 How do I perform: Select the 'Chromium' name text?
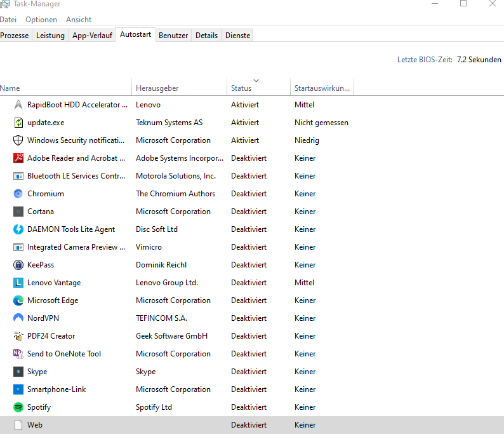tap(46, 194)
